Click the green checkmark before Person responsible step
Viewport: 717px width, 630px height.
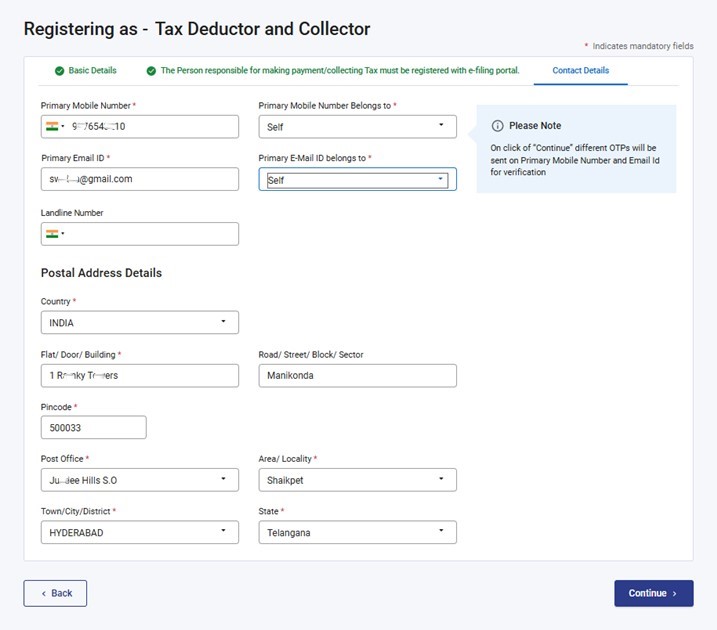coord(151,71)
